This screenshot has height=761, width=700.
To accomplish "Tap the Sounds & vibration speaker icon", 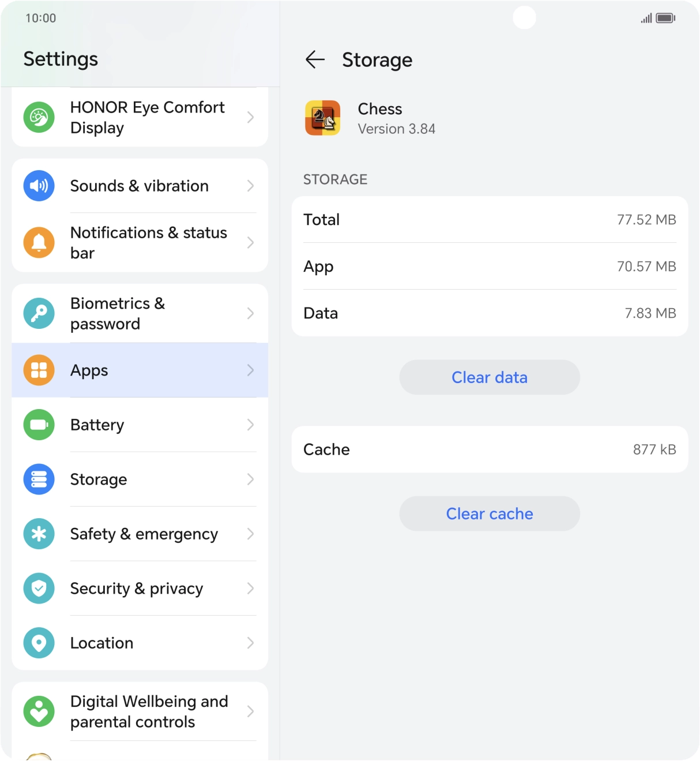I will (39, 186).
